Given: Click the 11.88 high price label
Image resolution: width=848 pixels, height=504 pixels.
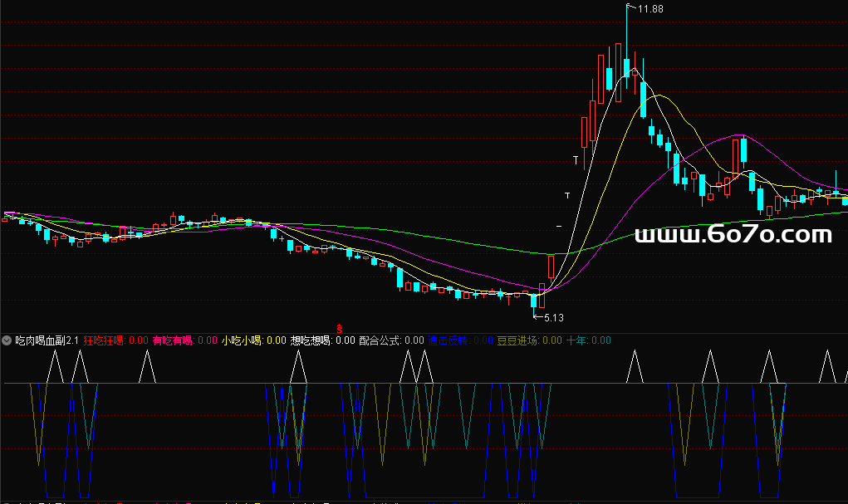Looking at the screenshot, I should (x=650, y=9).
